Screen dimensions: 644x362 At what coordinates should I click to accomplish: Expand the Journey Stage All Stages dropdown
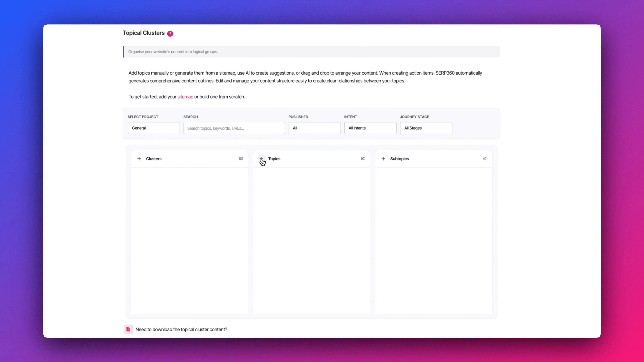click(x=426, y=128)
